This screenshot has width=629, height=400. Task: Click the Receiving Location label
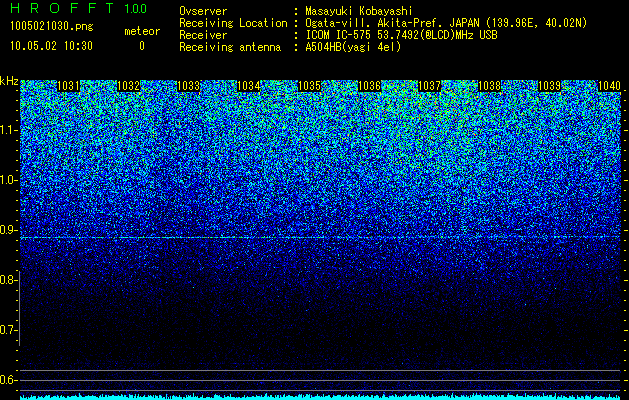point(233,23)
